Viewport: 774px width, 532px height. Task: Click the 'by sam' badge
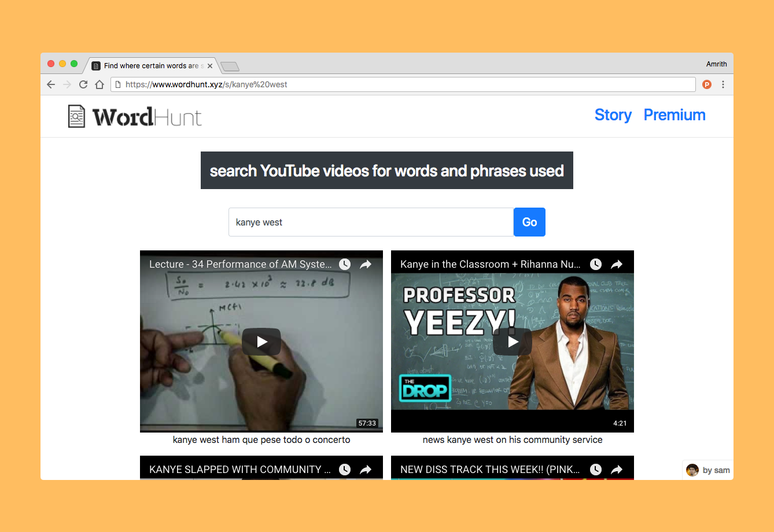pyautogui.click(x=708, y=470)
